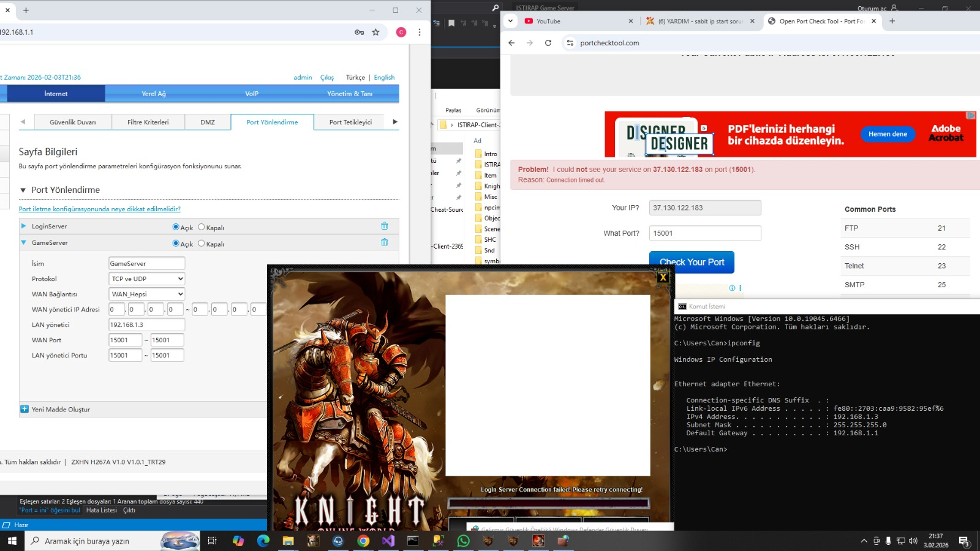Edit the LAN yönetici IP field

click(x=147, y=324)
